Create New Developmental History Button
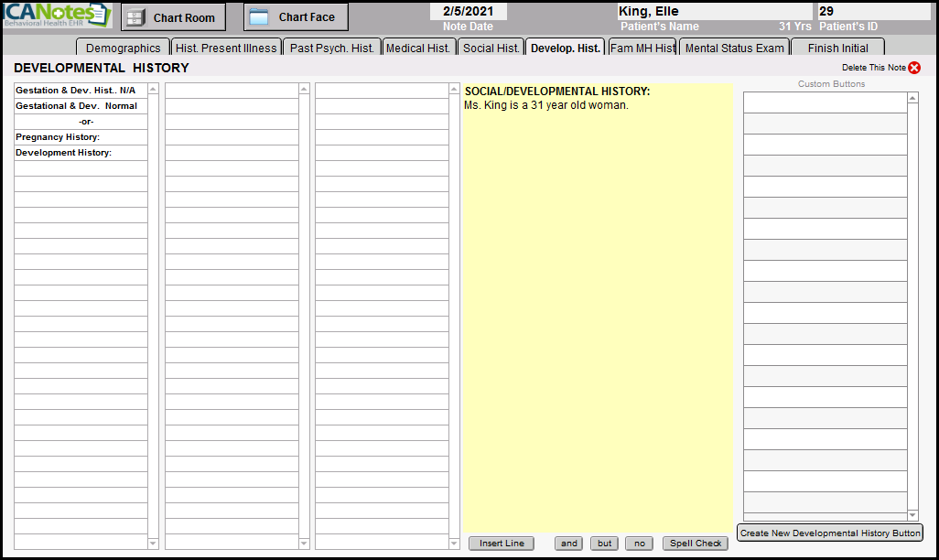This screenshot has height=560, width=939. click(830, 533)
